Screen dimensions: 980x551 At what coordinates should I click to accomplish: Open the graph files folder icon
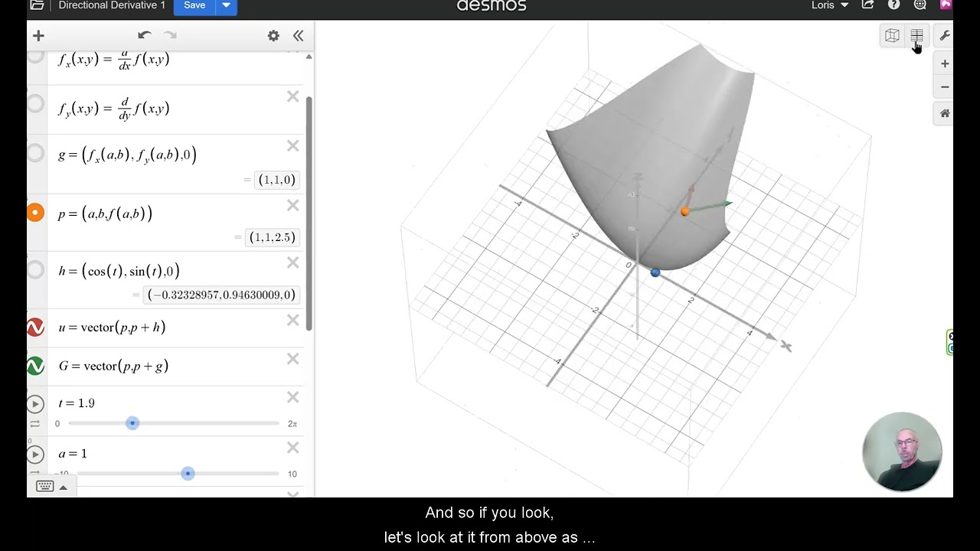pos(37,5)
